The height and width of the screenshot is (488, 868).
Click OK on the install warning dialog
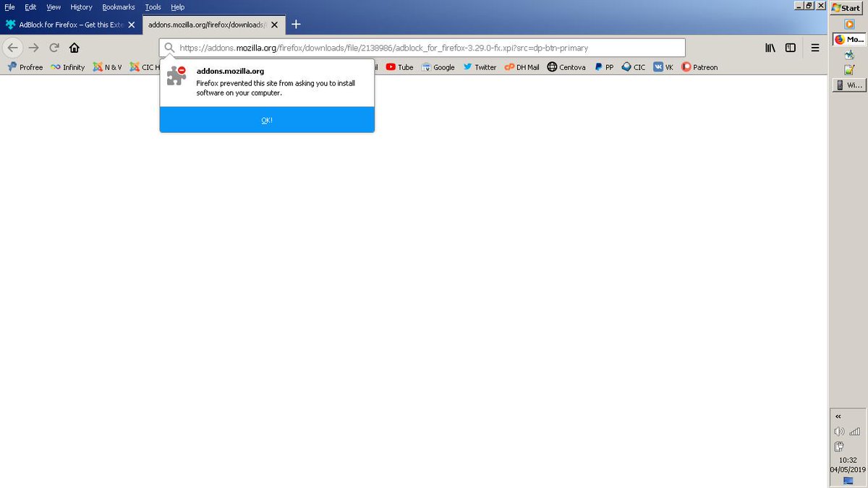point(266,120)
